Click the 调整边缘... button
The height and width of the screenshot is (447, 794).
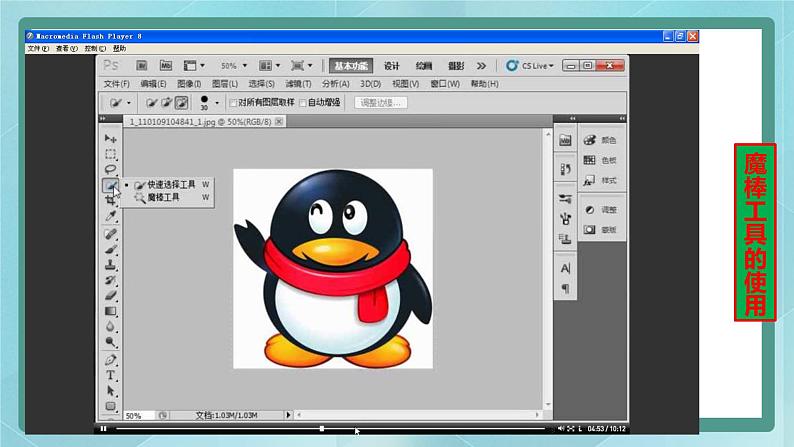381,103
